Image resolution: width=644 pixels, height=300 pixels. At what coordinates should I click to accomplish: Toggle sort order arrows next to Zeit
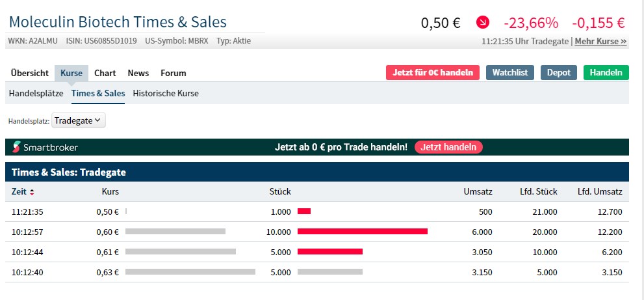(32, 192)
